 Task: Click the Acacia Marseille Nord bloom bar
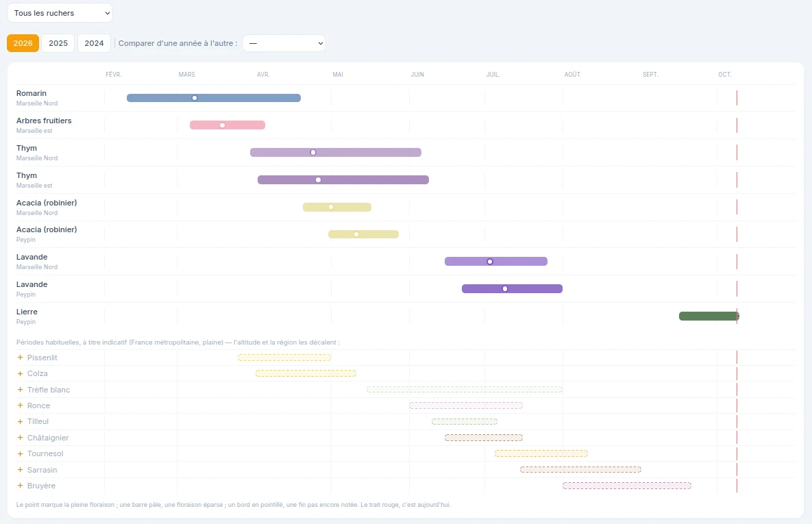[337, 207]
